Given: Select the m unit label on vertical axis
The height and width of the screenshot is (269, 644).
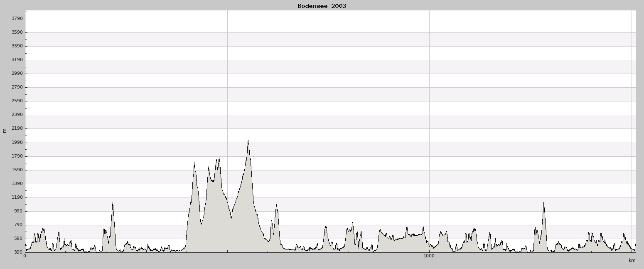Looking at the screenshot, I should [5, 131].
